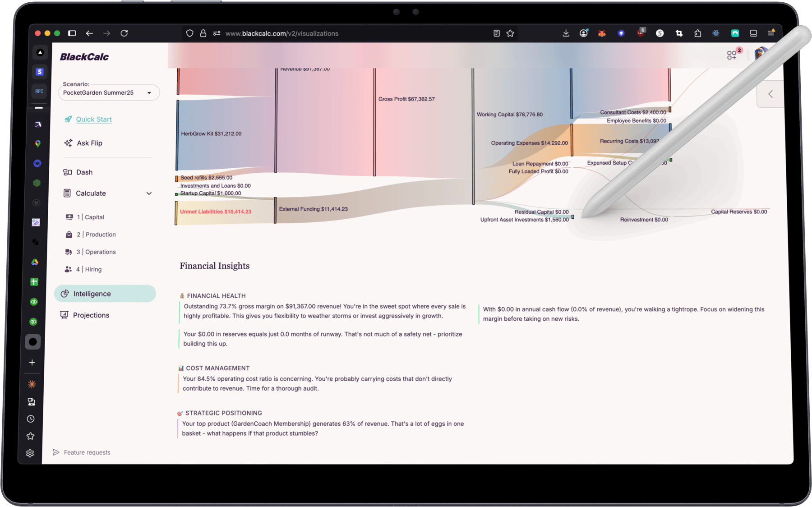812x507 pixels.
Task: Open Feature requests at sidebar bottom
Action: coord(87,452)
